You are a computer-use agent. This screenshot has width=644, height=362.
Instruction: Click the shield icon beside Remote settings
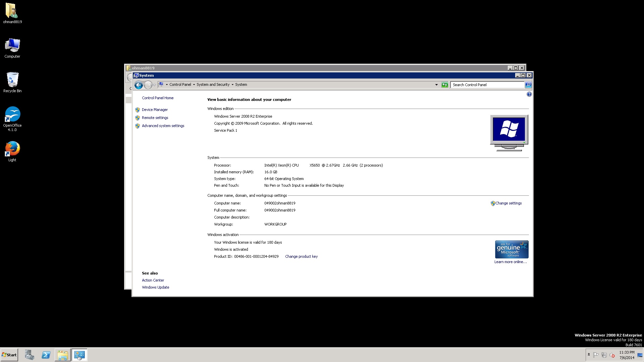(x=138, y=118)
